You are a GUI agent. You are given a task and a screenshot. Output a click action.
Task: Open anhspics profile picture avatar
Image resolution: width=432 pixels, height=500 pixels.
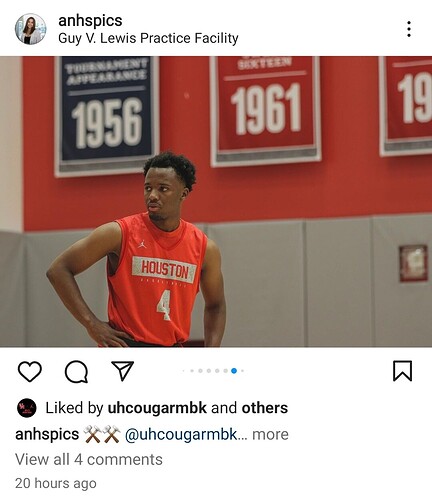[x=31, y=29]
